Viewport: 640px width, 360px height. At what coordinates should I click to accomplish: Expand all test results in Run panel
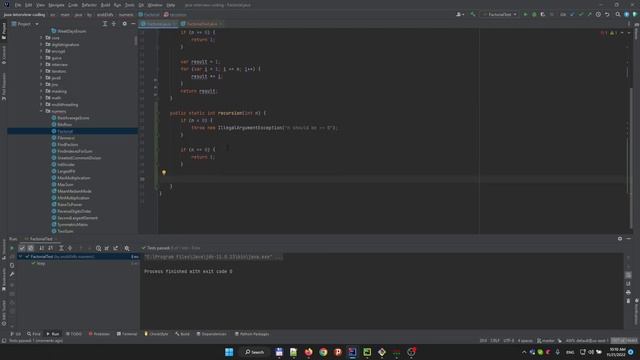[x=61, y=248]
